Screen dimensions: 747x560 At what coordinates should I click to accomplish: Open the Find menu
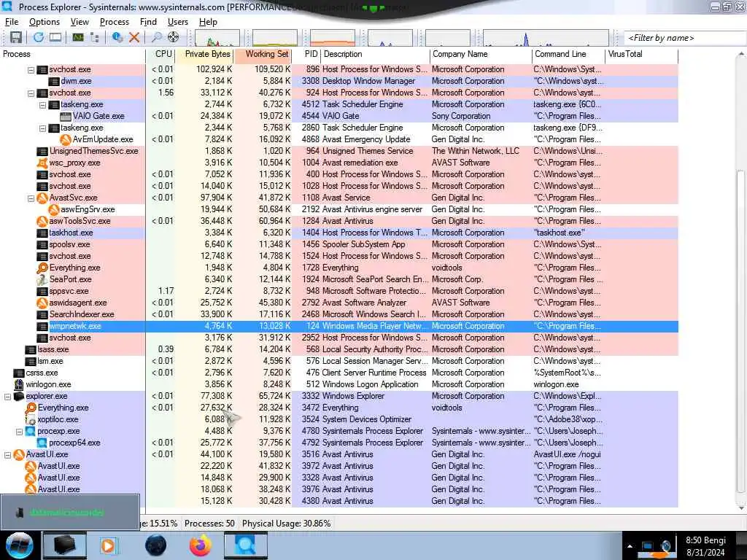coord(148,22)
